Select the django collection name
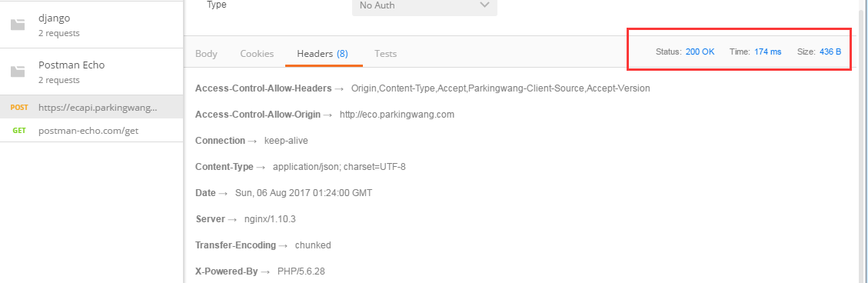Screen dimensions: 868x283 pos(55,18)
